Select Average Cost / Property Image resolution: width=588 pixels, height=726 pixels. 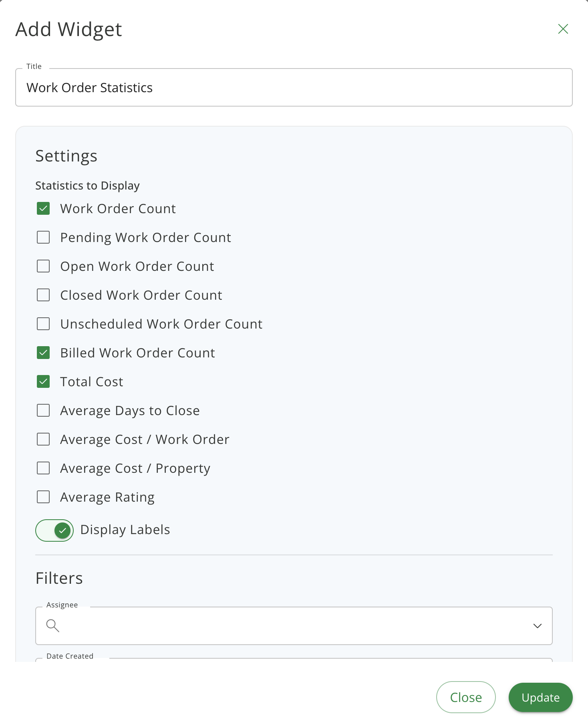43,468
